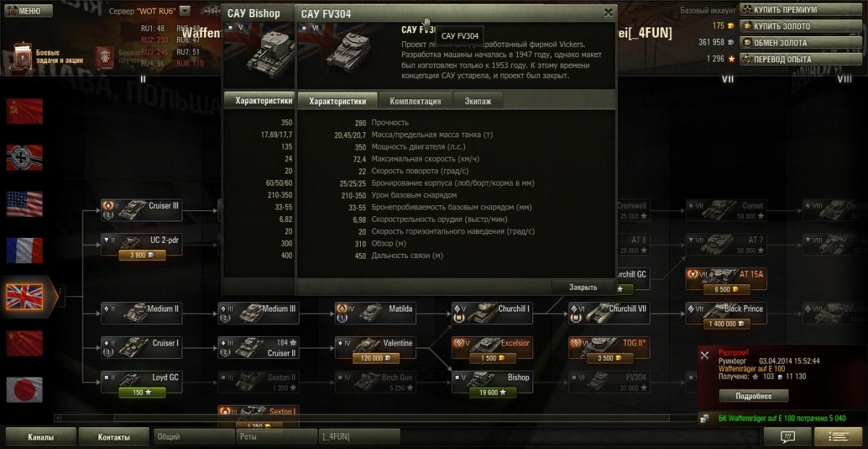This screenshot has width=868, height=449.
Task: Select the German nation flag
Action: pos(25,158)
